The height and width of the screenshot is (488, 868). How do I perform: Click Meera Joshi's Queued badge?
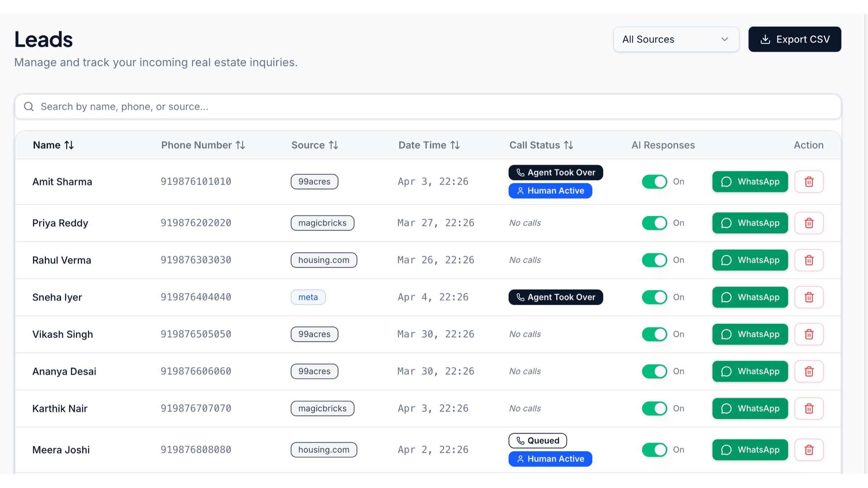coord(537,441)
